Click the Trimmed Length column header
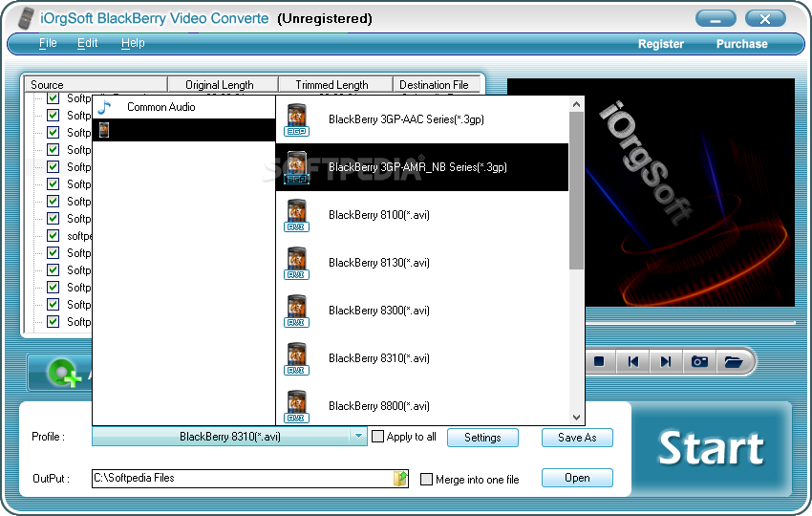The width and height of the screenshot is (812, 516). coord(335,84)
